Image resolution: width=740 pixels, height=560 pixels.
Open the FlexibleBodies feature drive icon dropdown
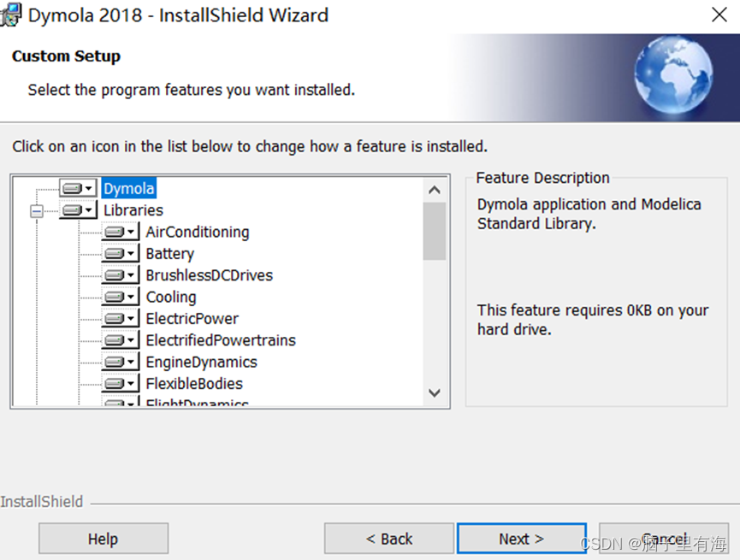pyautogui.click(x=121, y=384)
